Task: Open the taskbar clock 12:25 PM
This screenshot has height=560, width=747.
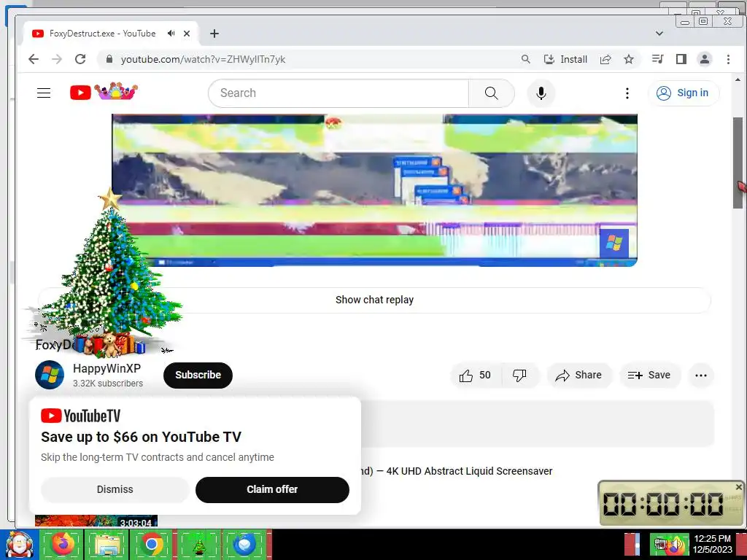Action: [712, 544]
